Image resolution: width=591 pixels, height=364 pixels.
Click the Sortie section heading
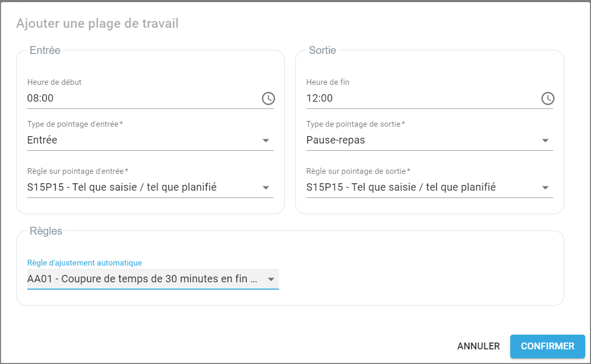pos(323,51)
